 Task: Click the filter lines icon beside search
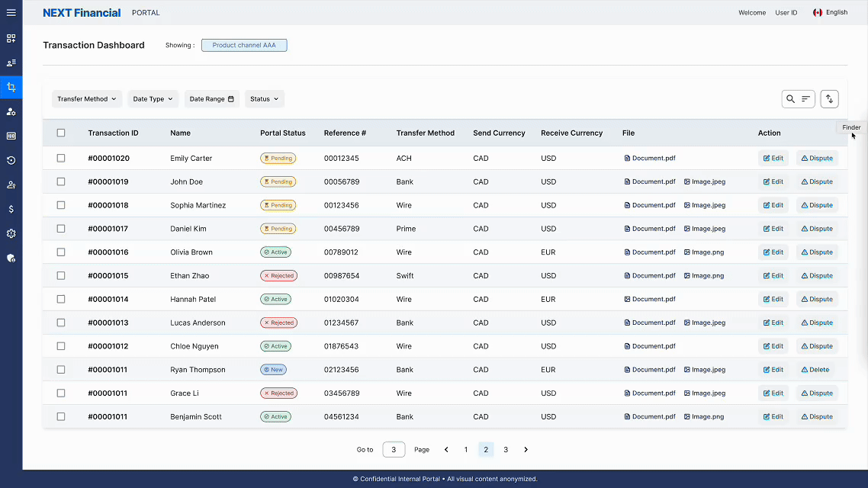(805, 99)
